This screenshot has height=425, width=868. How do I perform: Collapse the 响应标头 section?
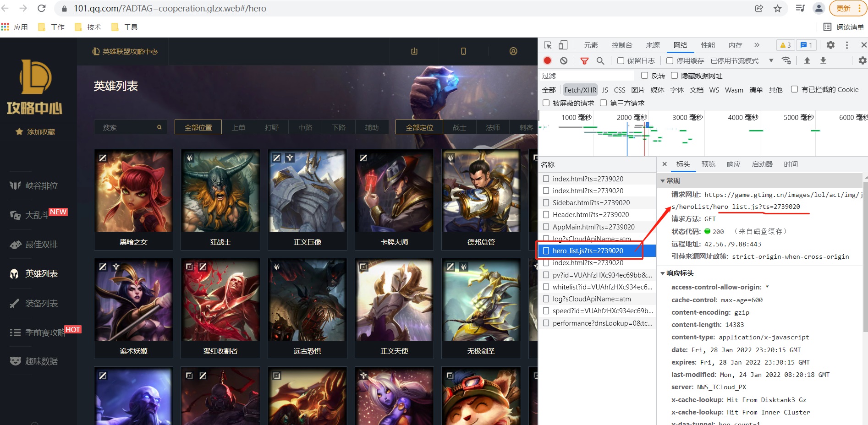[x=663, y=273]
